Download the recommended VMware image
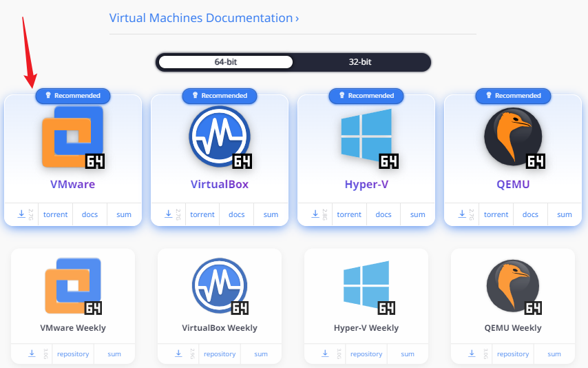 21,214
